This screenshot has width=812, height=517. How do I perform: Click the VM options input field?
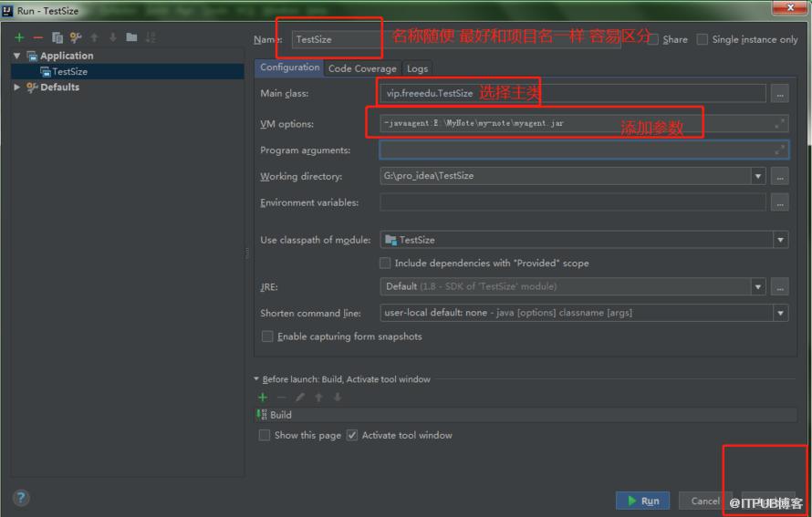584,124
